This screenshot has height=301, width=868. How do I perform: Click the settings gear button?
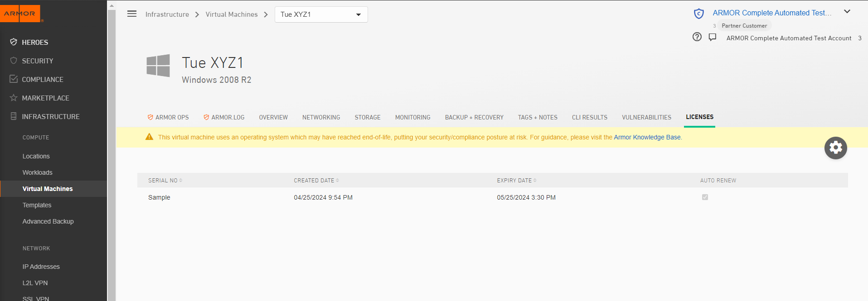tap(835, 148)
